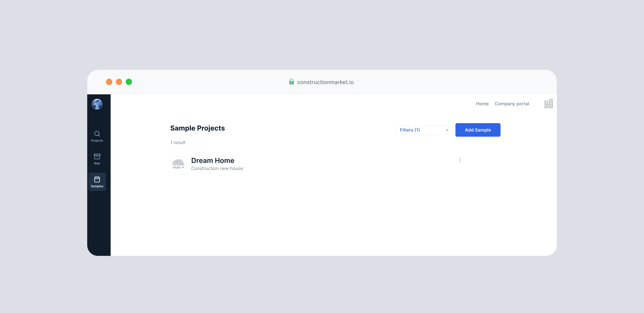The image size is (644, 313).
Task: Click the Add Sample button
Action: click(478, 130)
